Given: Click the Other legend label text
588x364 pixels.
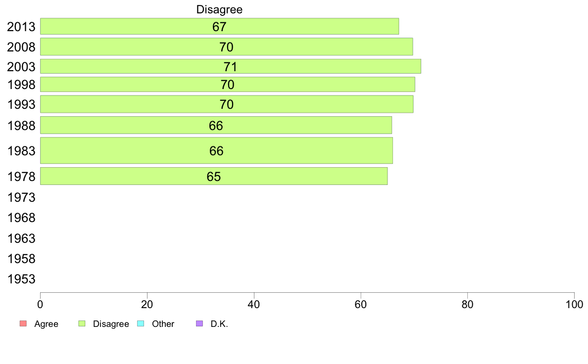Looking at the screenshot, I should [163, 324].
